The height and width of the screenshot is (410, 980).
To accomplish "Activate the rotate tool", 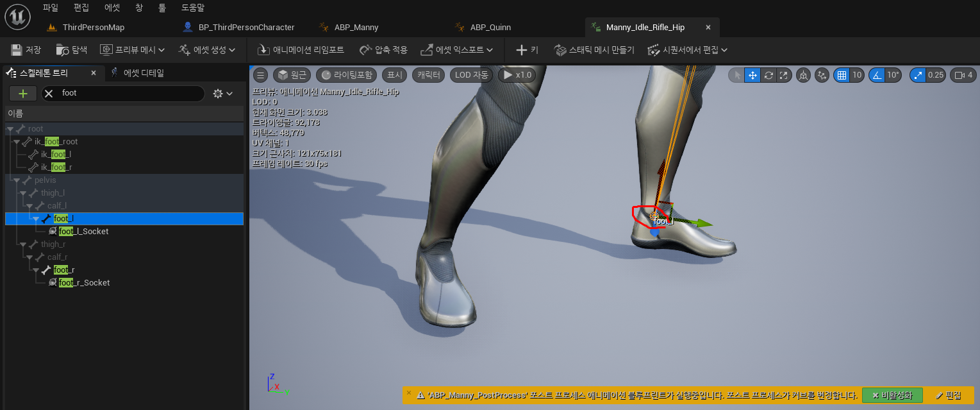I will coord(768,75).
